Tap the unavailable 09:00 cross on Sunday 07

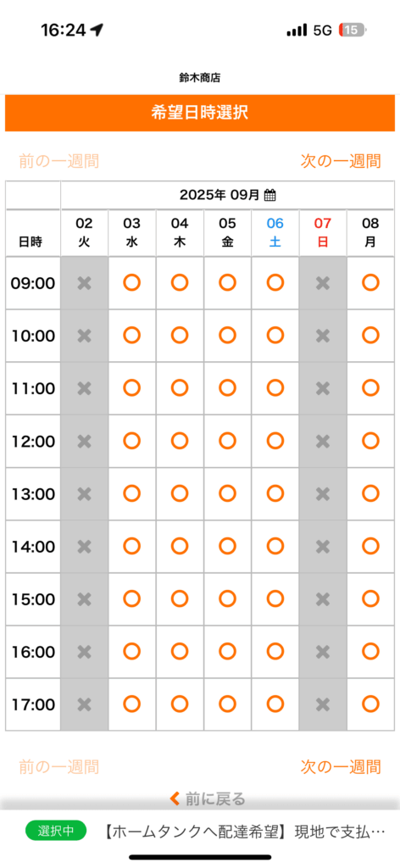[x=323, y=283]
